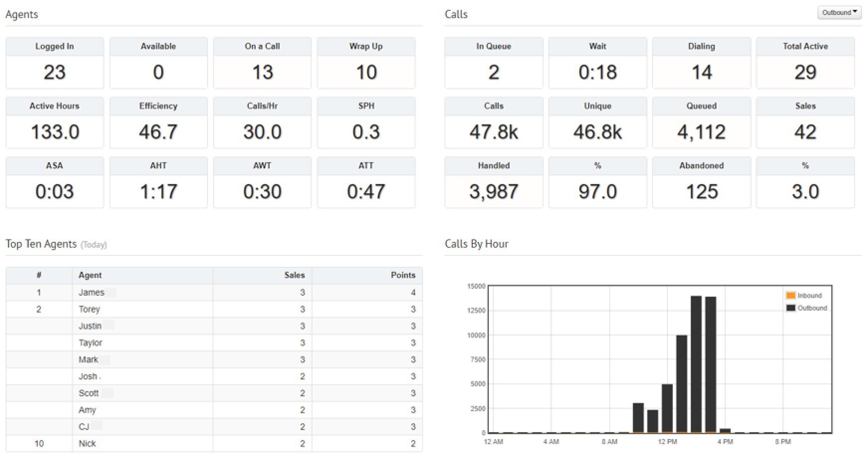Click the Agent column header
Image resolution: width=868 pixels, height=456 pixels.
point(90,275)
